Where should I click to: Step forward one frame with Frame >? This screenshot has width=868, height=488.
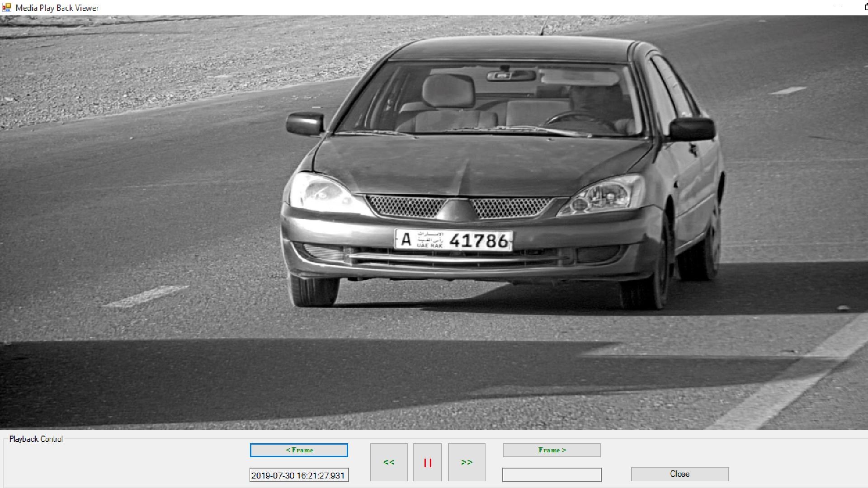tap(552, 450)
